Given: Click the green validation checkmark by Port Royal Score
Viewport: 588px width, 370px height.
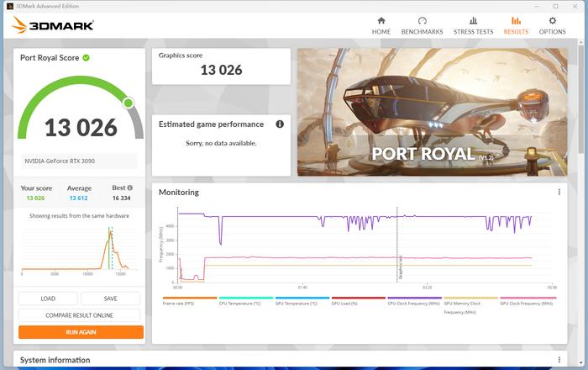Looking at the screenshot, I should click(x=86, y=58).
